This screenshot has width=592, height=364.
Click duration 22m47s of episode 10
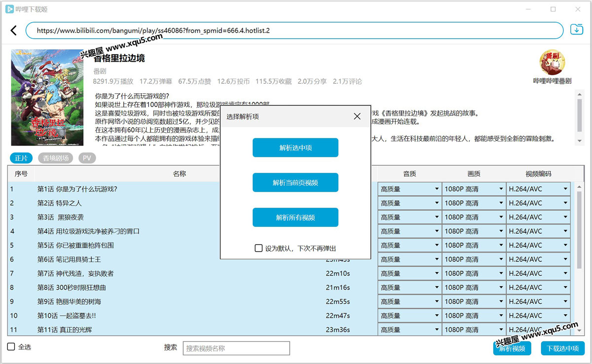(338, 316)
